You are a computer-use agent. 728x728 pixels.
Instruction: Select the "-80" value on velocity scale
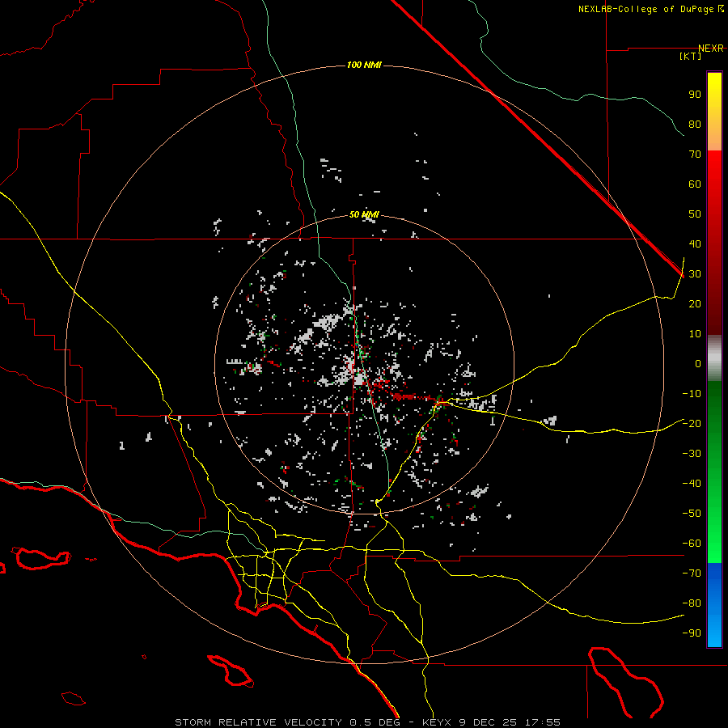[692, 603]
